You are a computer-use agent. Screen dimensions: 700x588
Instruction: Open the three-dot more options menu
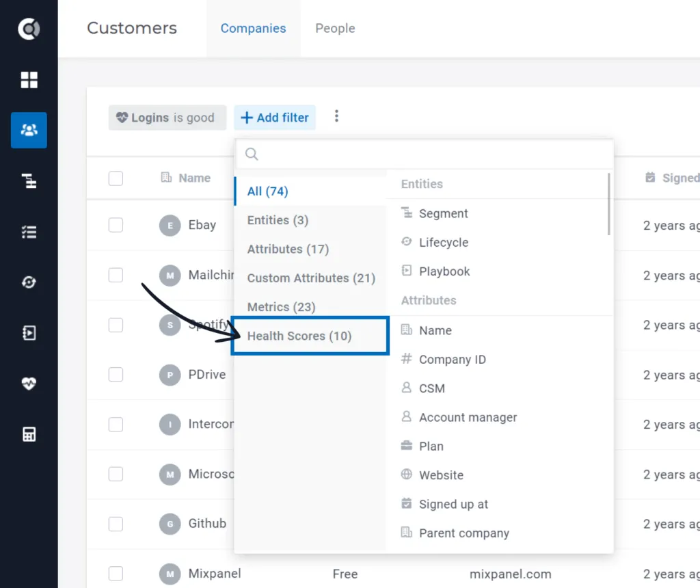coord(336,116)
